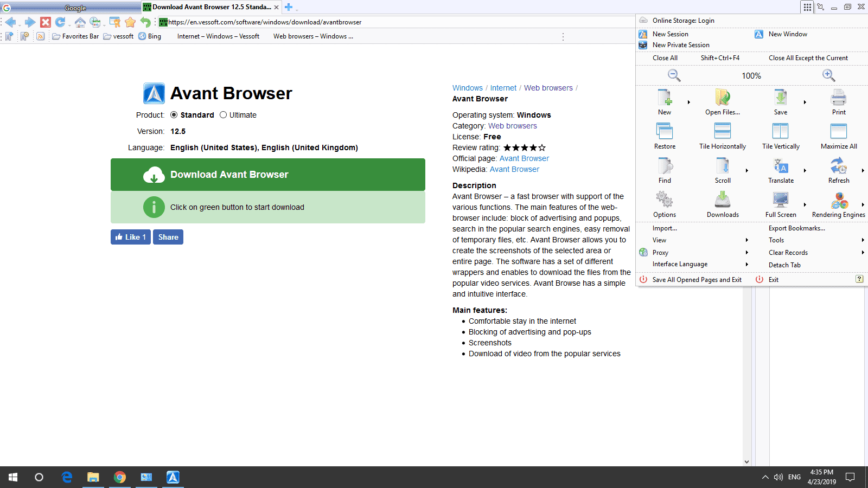Select the Standard product radio button
The image size is (868, 488).
coord(174,115)
